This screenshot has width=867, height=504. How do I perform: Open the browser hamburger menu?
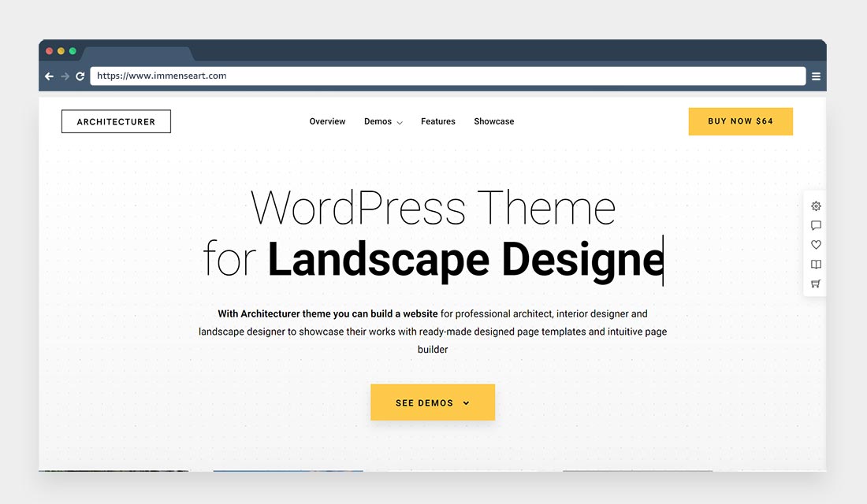(x=816, y=76)
